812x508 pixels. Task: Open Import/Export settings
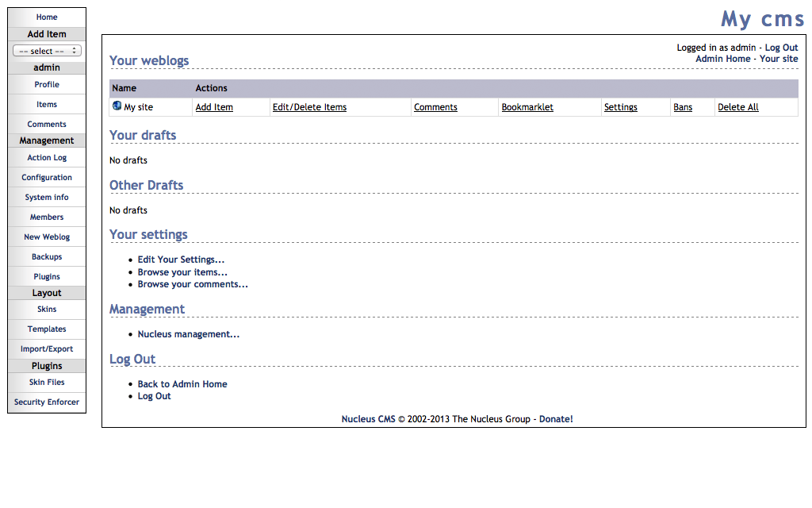coord(46,348)
